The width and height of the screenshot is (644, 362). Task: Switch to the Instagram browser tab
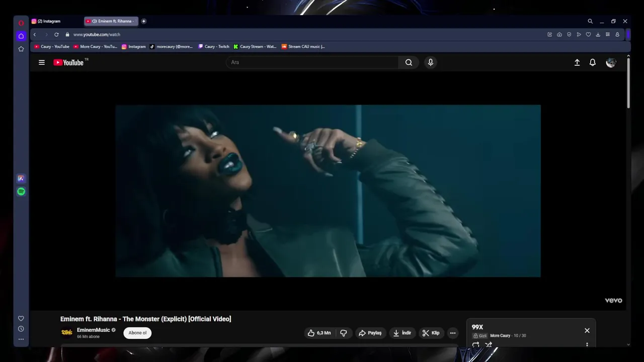tap(55, 21)
